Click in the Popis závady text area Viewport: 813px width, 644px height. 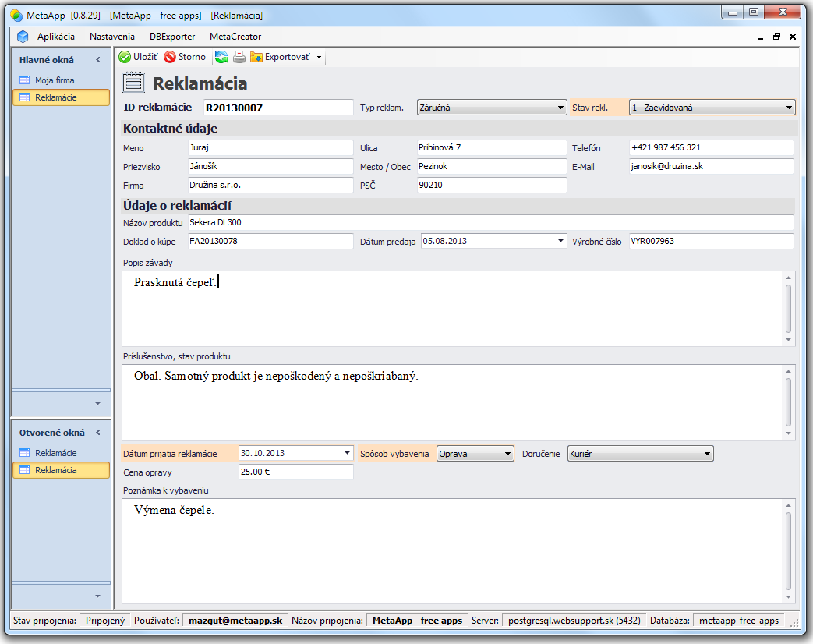[x=452, y=309]
